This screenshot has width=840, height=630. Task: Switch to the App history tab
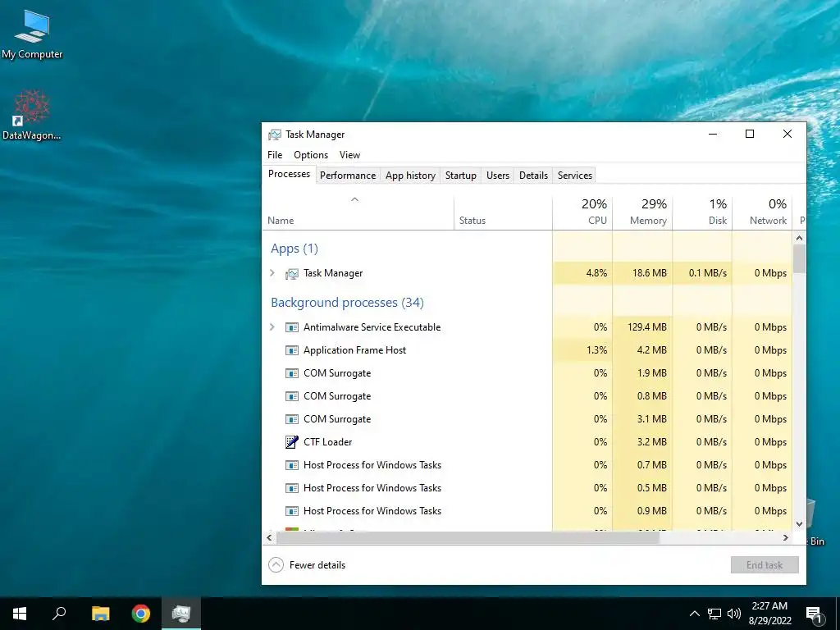[410, 176]
